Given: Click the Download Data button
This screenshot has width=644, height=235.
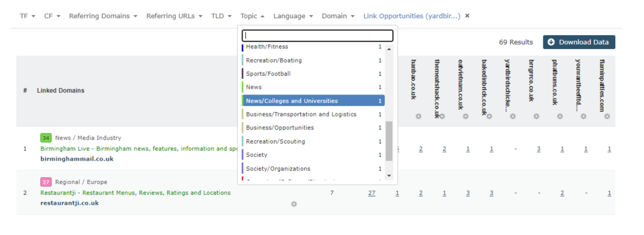Looking at the screenshot, I should point(579,42).
